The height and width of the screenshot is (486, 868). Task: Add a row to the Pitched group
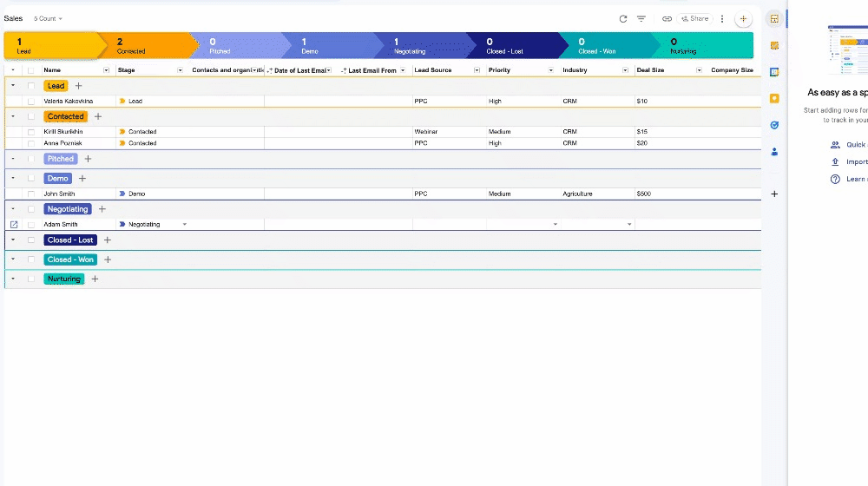click(88, 159)
